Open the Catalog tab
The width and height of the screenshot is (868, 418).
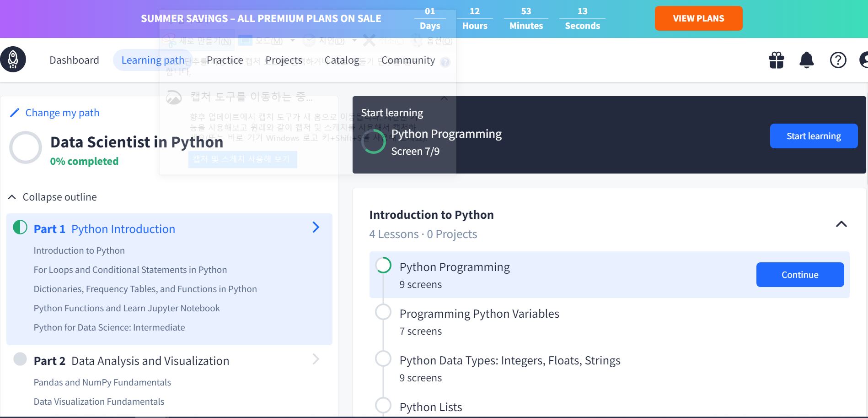coord(342,60)
